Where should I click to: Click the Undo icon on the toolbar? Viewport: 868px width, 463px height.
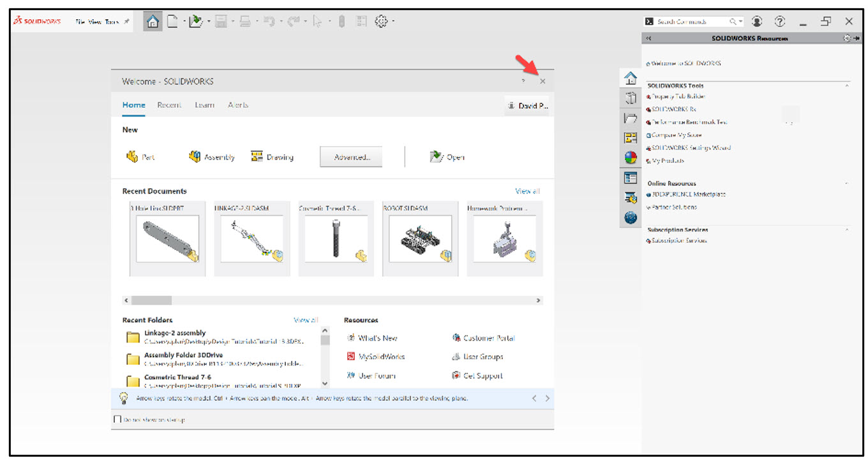click(x=268, y=21)
